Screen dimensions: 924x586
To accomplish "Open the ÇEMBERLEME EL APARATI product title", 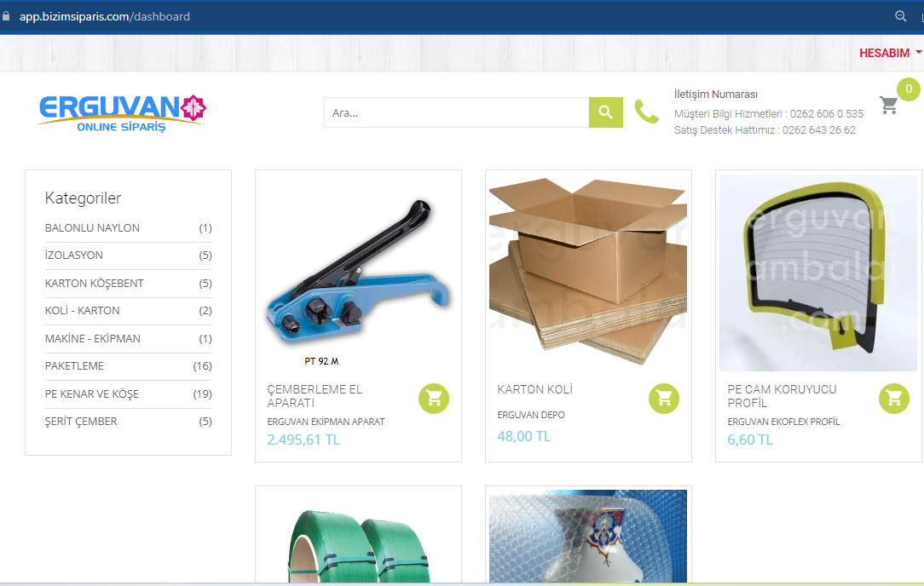I will click(x=315, y=396).
